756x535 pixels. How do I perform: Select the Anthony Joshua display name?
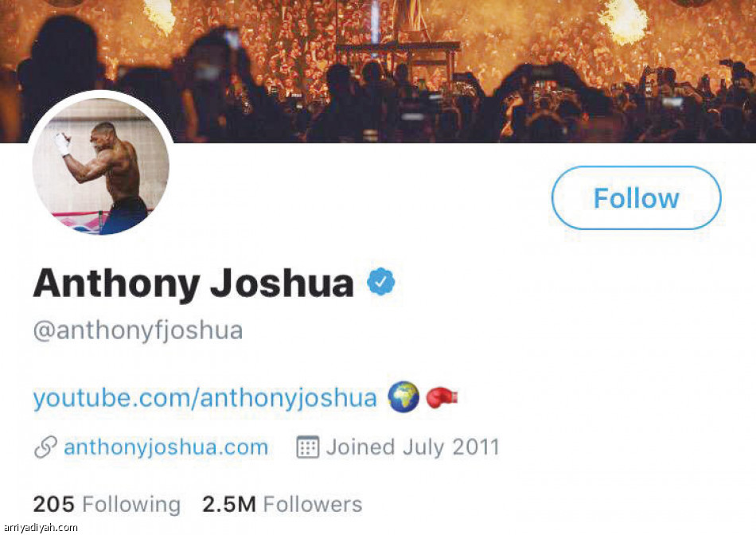click(x=193, y=283)
